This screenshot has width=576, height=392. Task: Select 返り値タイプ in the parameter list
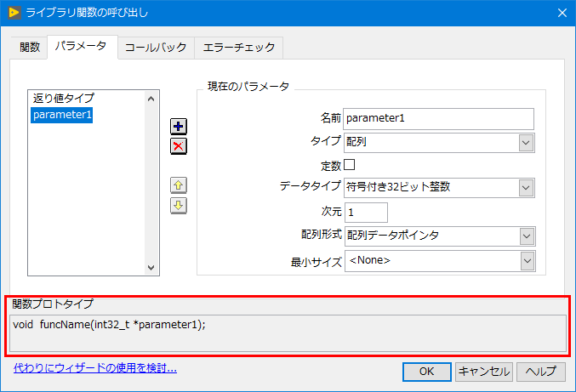(63, 99)
